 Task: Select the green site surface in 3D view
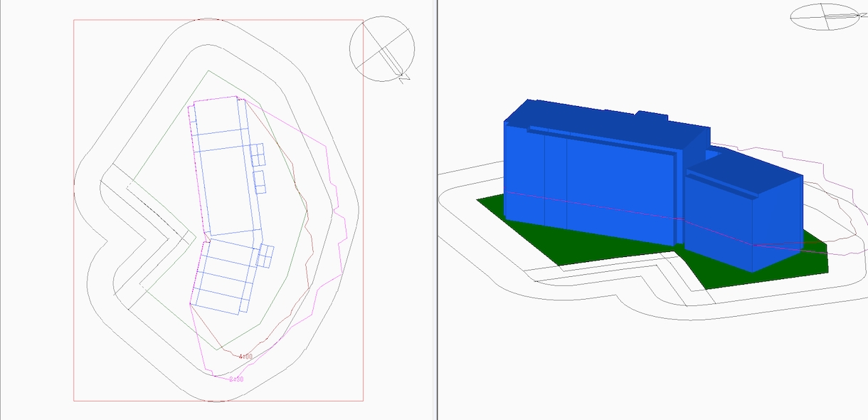(652, 242)
